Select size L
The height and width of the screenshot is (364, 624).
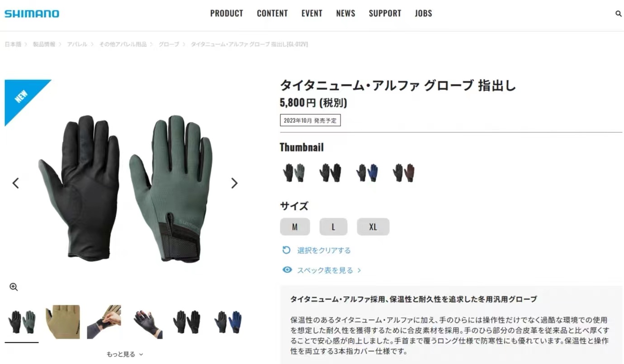coord(333,227)
